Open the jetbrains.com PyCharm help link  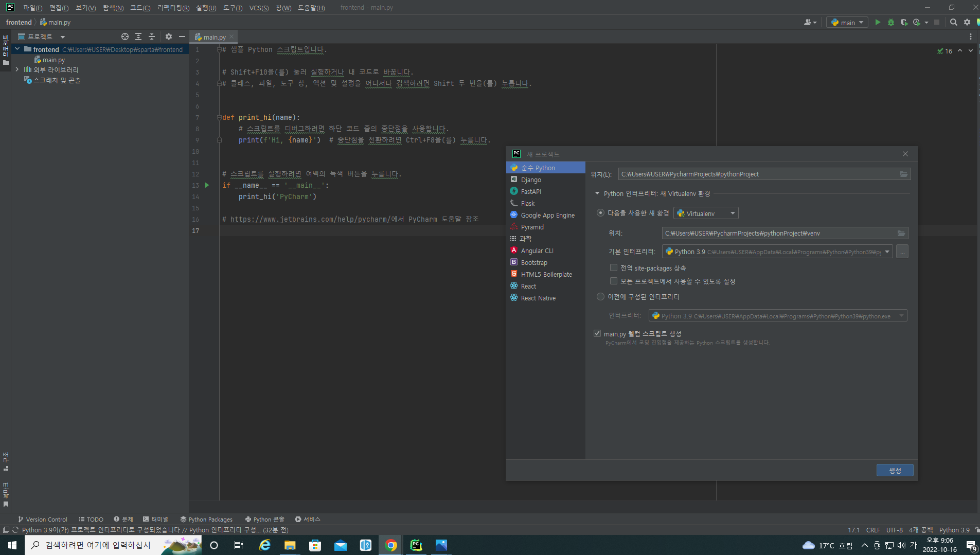310,219
